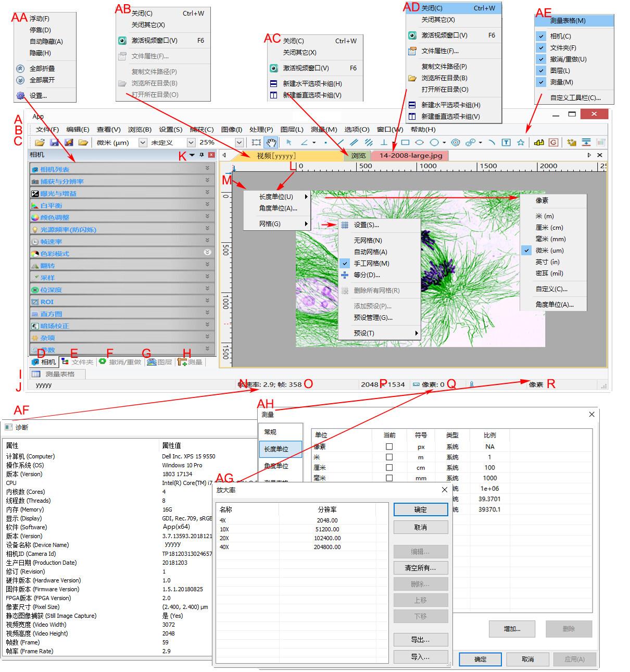Click the Open file folder toolbar icon
The image size is (630, 672).
40,142
